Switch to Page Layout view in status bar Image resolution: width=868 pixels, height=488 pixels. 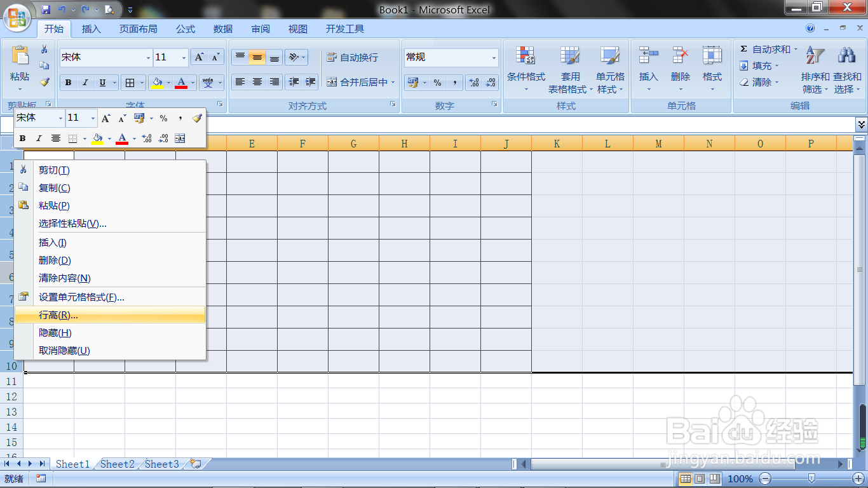pos(700,478)
